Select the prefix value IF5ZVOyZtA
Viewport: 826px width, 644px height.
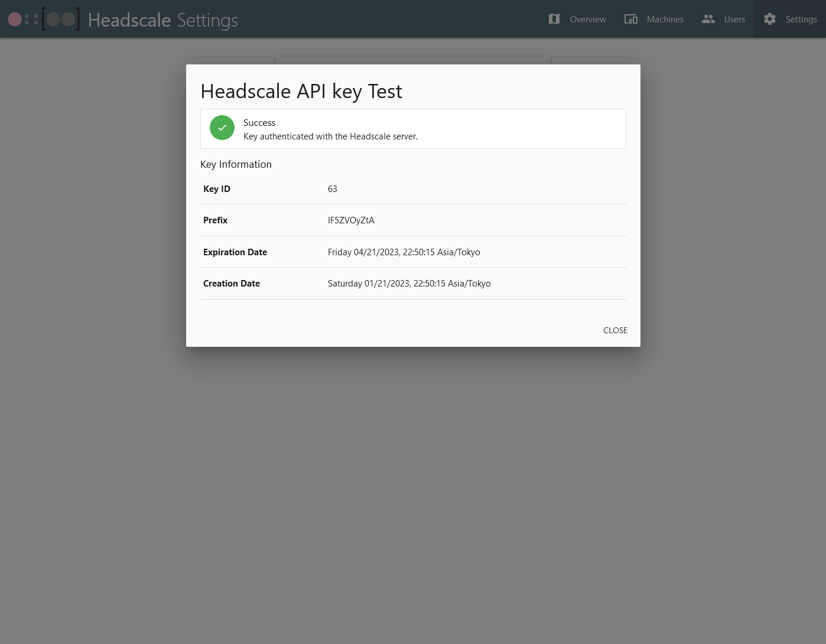pos(351,220)
